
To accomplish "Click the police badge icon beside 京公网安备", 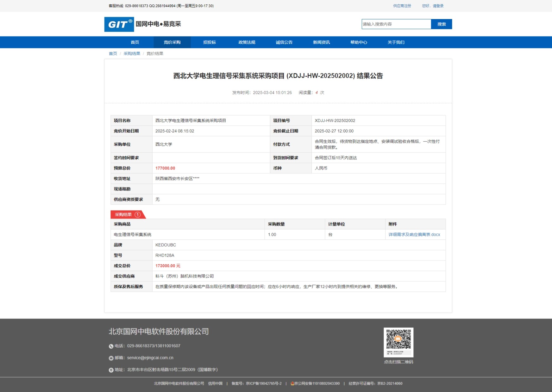I will tap(292, 383).
